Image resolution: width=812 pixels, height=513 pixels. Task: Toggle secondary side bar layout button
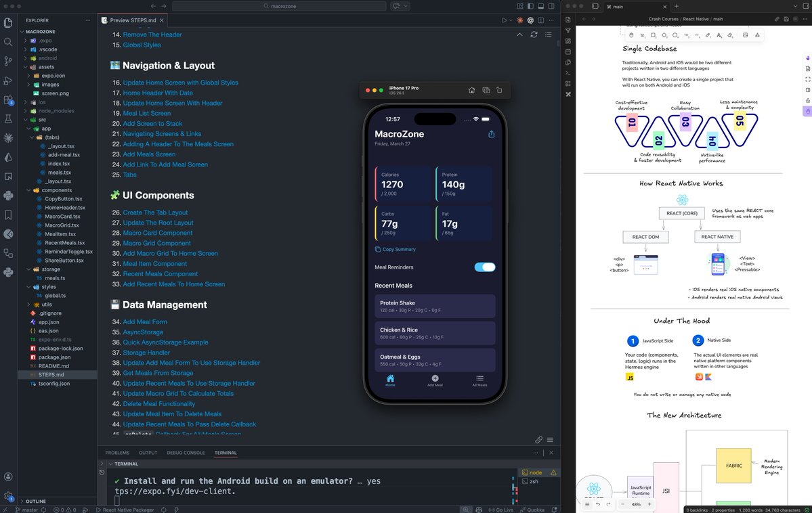tap(551, 6)
